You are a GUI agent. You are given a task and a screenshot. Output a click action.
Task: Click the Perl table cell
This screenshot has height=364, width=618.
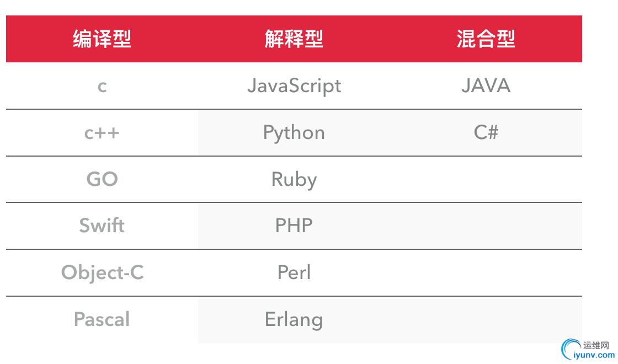point(294,273)
